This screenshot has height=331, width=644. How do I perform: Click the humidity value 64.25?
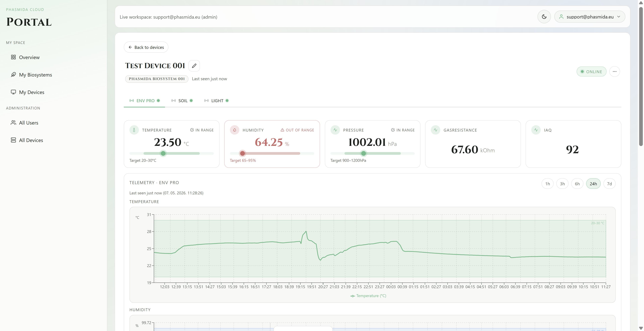(269, 142)
